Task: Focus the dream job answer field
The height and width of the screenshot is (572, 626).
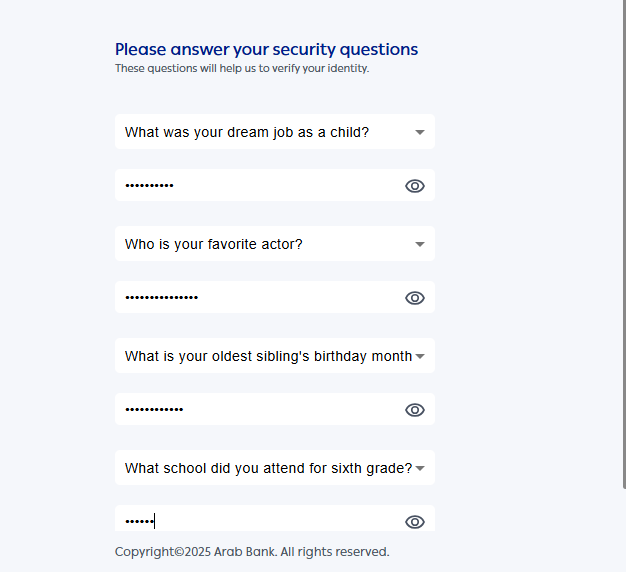Action: click(255, 186)
